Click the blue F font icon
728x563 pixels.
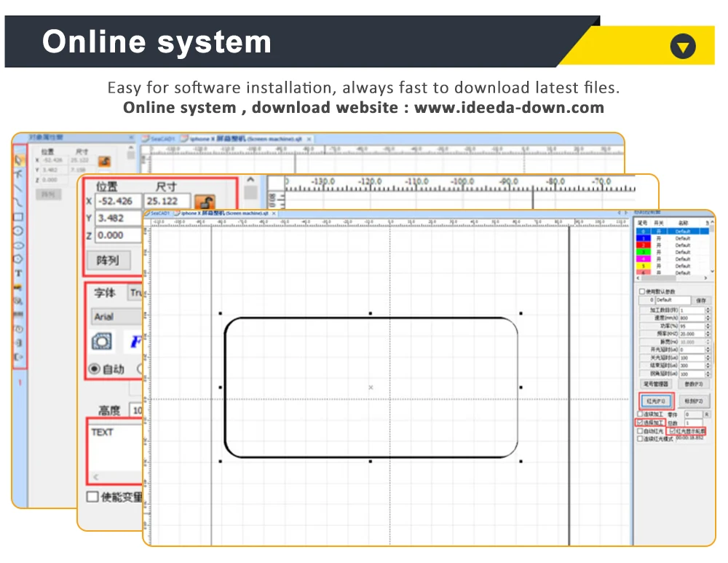coord(135,342)
